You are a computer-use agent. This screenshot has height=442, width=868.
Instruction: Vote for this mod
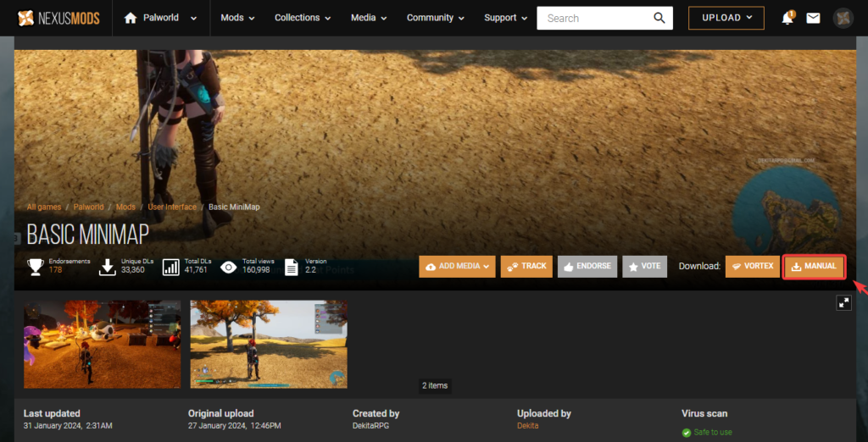tap(644, 266)
